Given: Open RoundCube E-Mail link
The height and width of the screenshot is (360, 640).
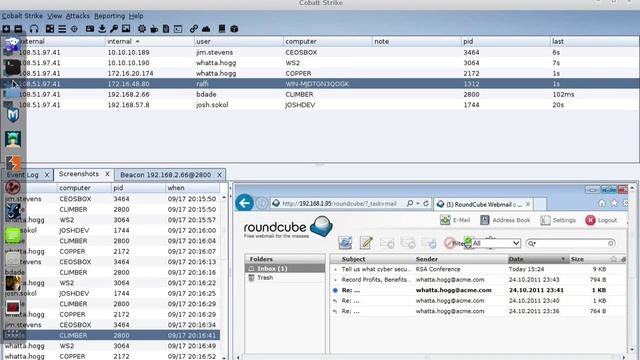Looking at the screenshot, I should click(x=455, y=220).
